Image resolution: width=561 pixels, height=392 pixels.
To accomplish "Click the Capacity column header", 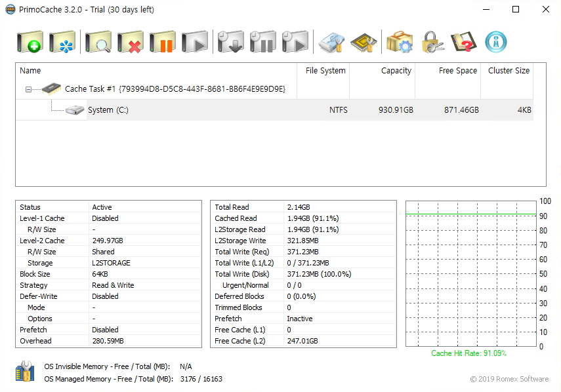I will [x=382, y=71].
